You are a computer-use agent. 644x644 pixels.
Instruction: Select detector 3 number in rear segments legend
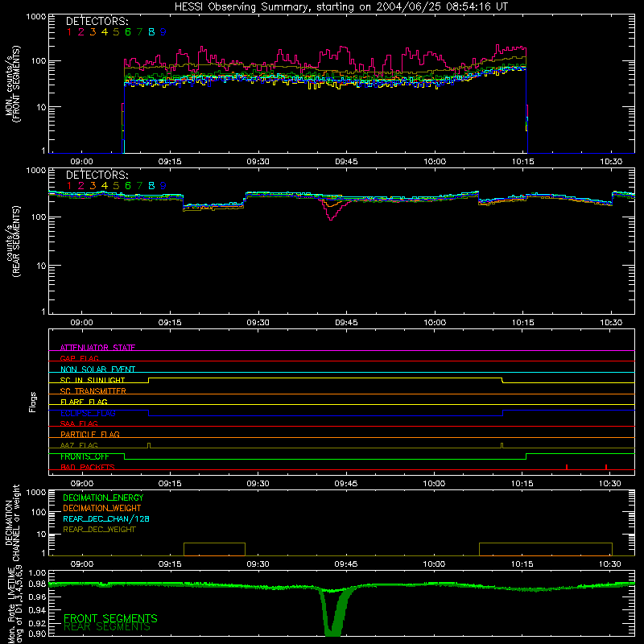pyautogui.click(x=93, y=186)
